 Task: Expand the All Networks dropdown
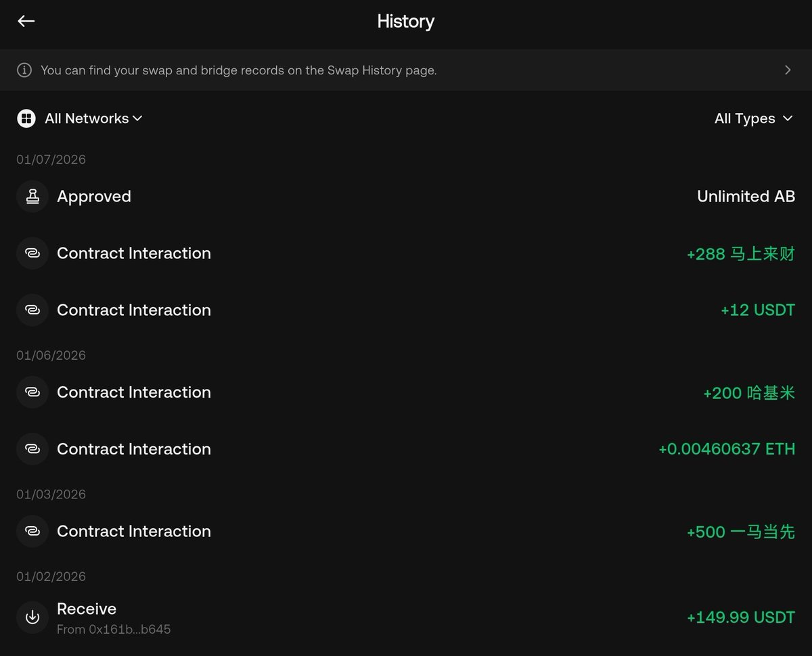(x=93, y=118)
